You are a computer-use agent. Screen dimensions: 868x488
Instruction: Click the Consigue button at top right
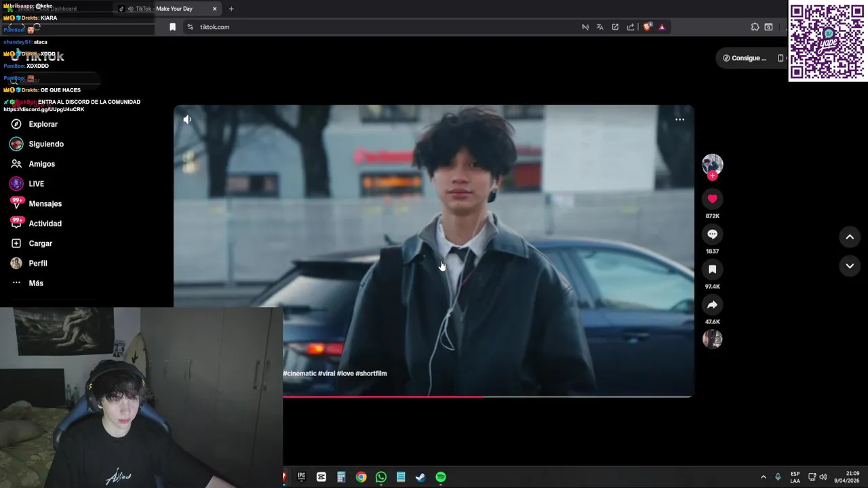745,58
